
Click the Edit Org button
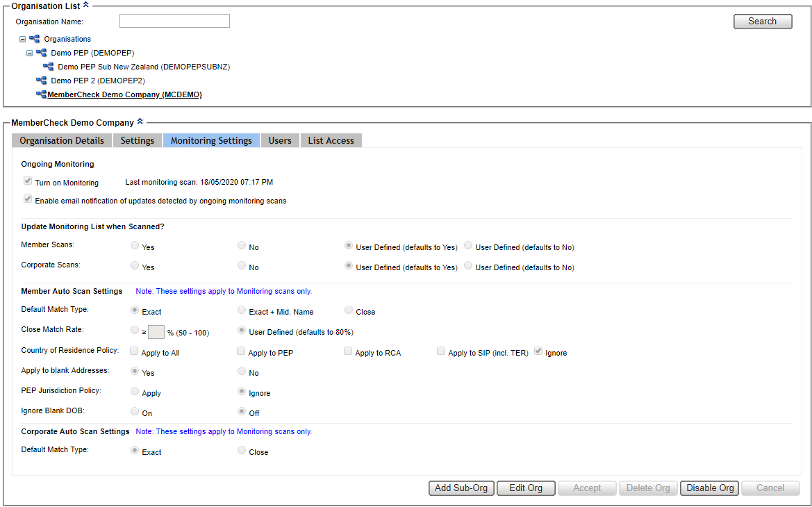point(526,488)
